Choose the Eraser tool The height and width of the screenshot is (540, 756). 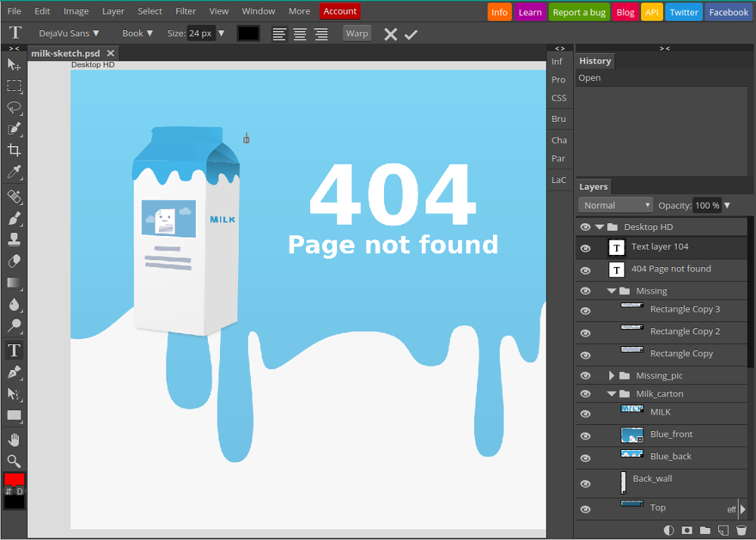[14, 261]
